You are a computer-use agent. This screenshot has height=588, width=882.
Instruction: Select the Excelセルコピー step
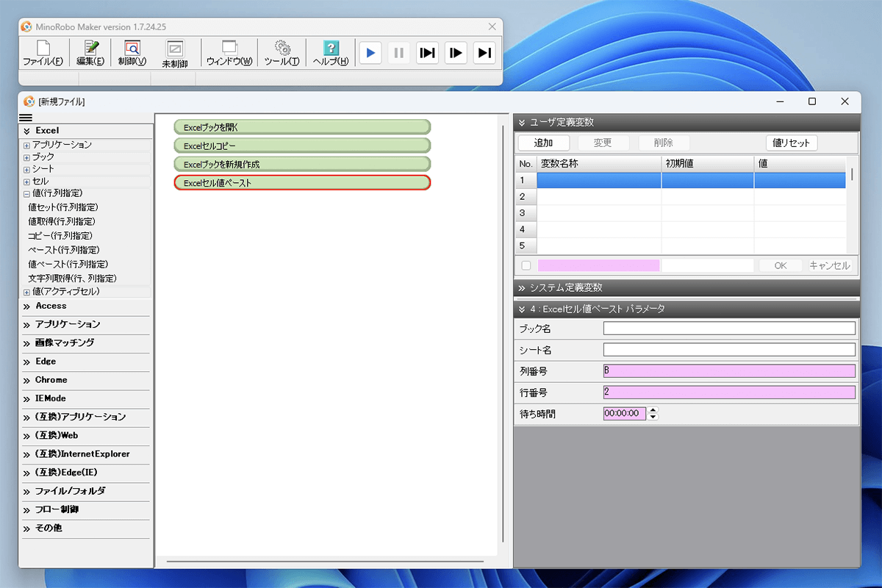pos(302,146)
